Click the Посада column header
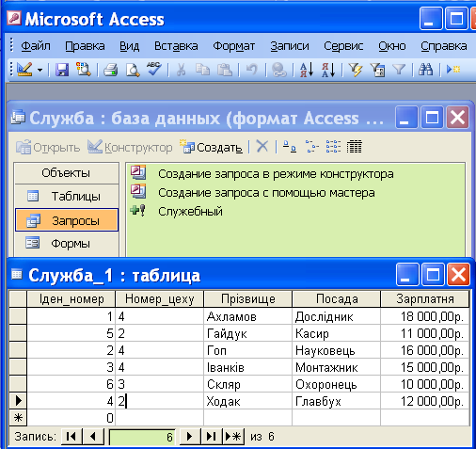 coord(337,298)
